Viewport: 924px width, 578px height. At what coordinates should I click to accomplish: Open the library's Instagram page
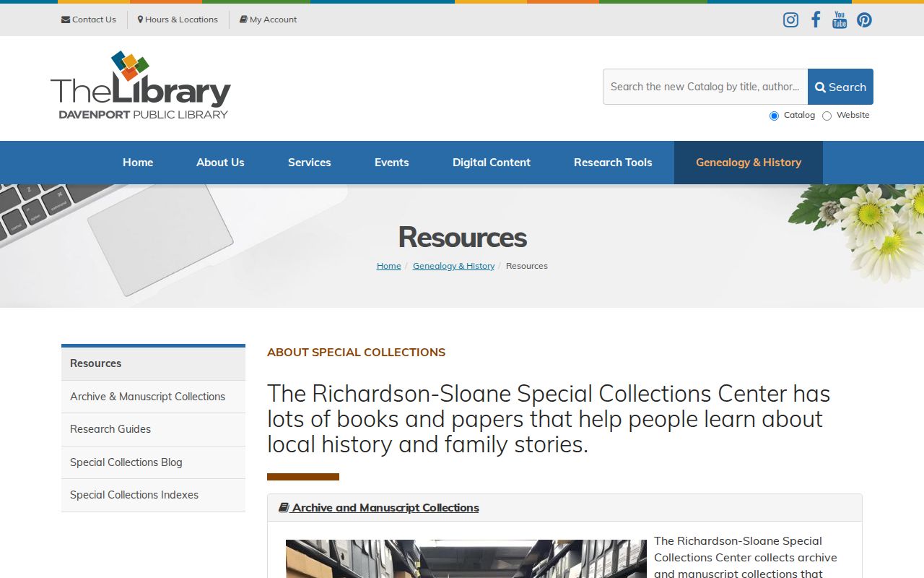[x=790, y=20]
